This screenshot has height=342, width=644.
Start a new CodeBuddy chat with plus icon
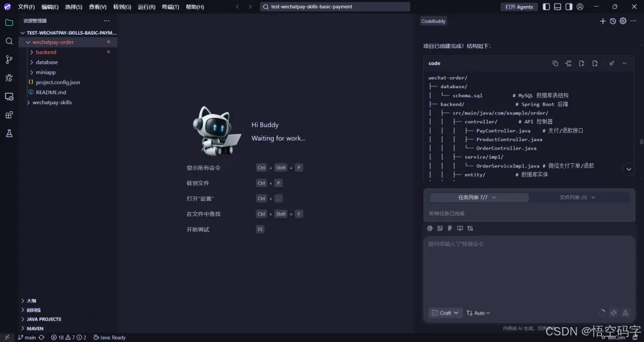(602, 21)
